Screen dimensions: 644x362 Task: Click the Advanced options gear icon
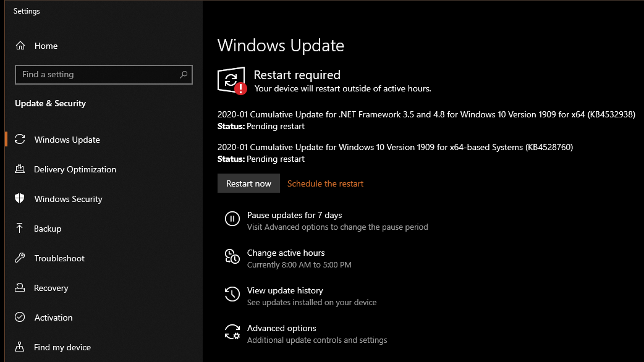click(232, 332)
